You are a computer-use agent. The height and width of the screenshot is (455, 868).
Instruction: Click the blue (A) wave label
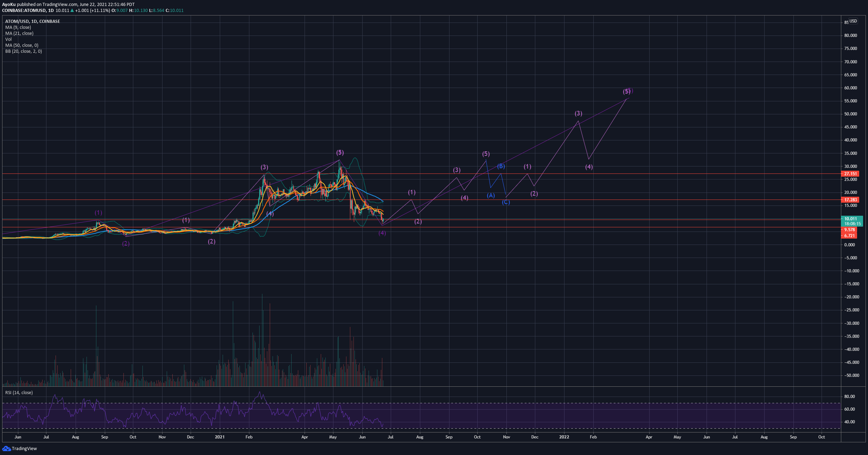(491, 195)
